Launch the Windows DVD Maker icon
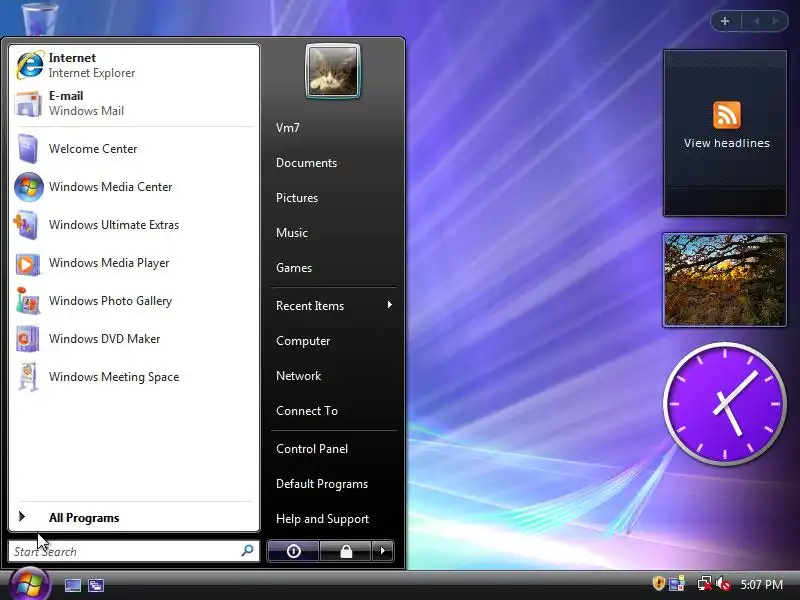 (28, 339)
